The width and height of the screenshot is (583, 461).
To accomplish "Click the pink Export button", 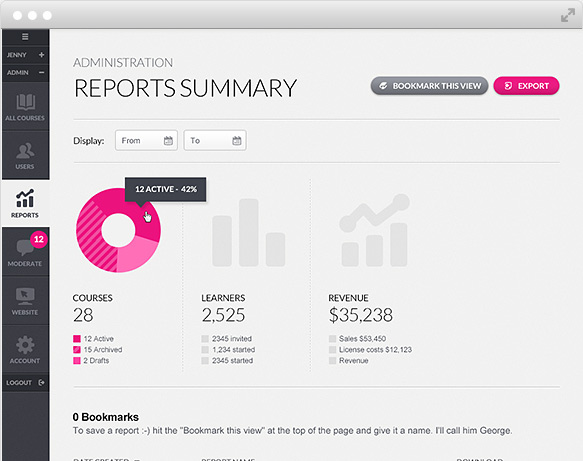I will (x=526, y=86).
